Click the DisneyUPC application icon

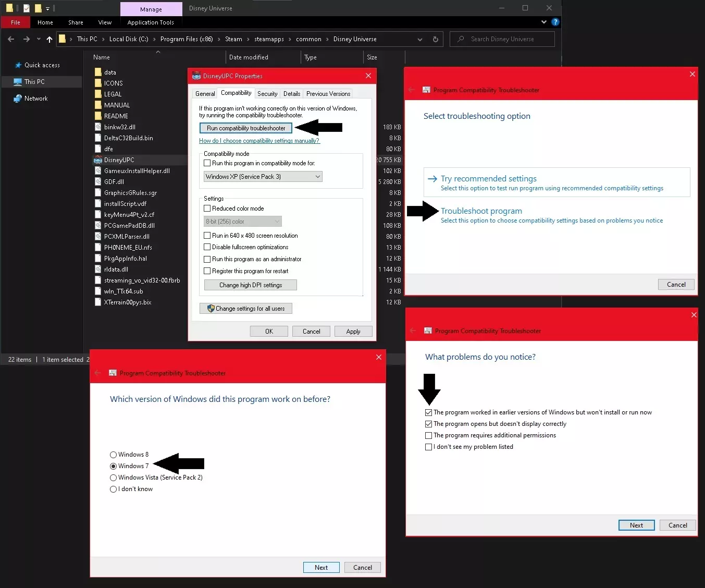coord(98,160)
